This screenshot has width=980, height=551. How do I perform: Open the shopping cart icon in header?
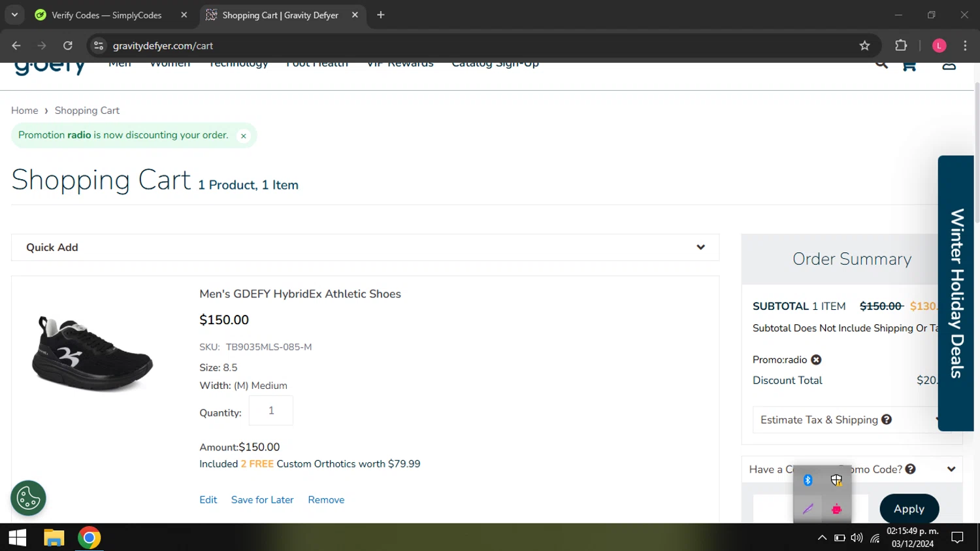(x=909, y=65)
